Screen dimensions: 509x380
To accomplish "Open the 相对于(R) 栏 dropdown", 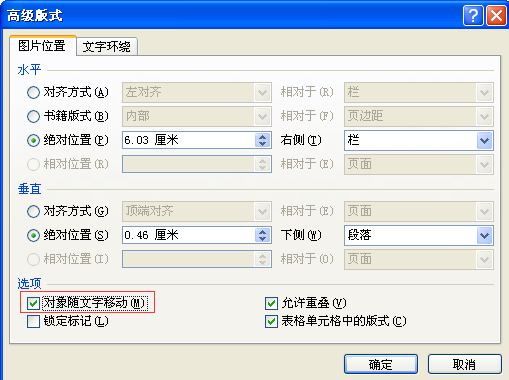I will (484, 92).
